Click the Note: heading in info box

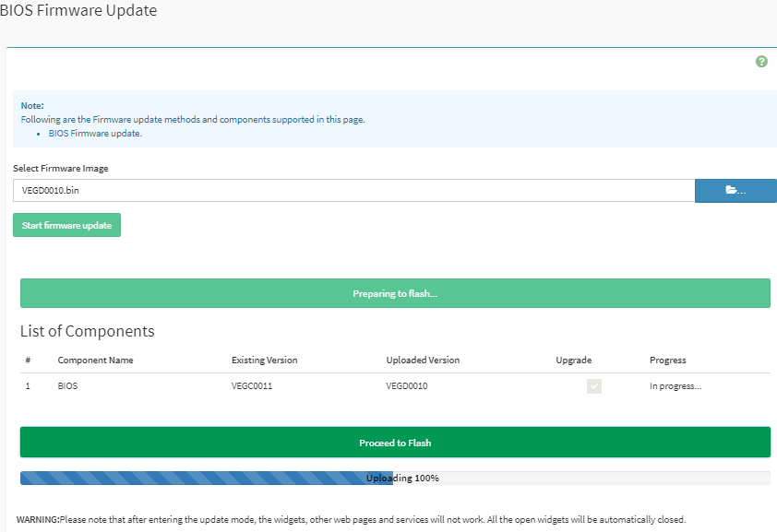[x=32, y=105]
